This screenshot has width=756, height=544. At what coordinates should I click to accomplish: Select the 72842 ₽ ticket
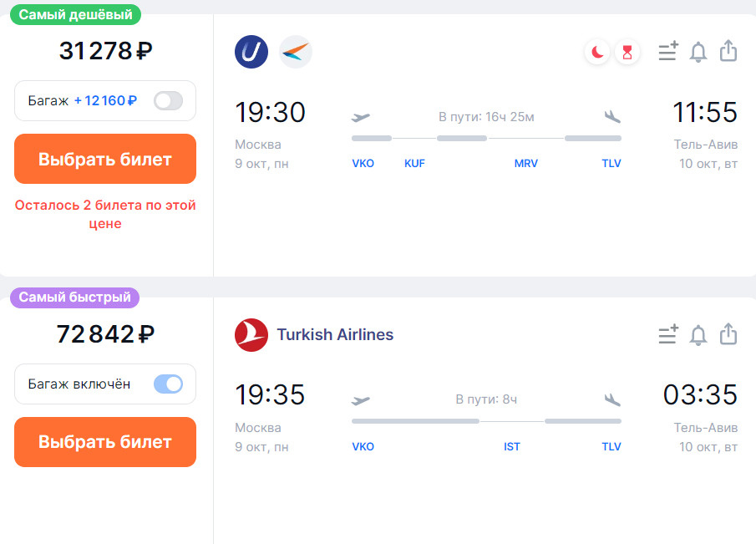coord(105,442)
